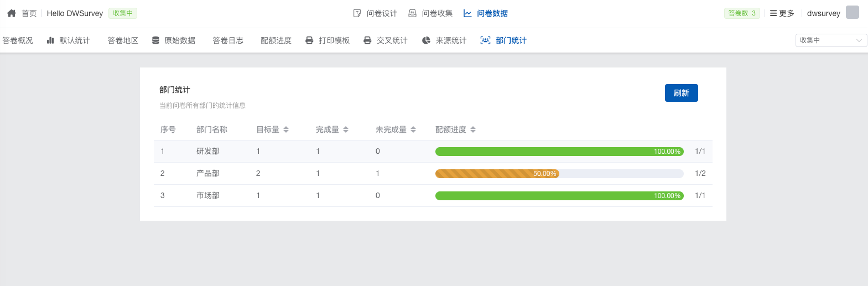Click the 问卷收集 collection icon
Image resolution: width=868 pixels, height=286 pixels.
pyautogui.click(x=412, y=13)
